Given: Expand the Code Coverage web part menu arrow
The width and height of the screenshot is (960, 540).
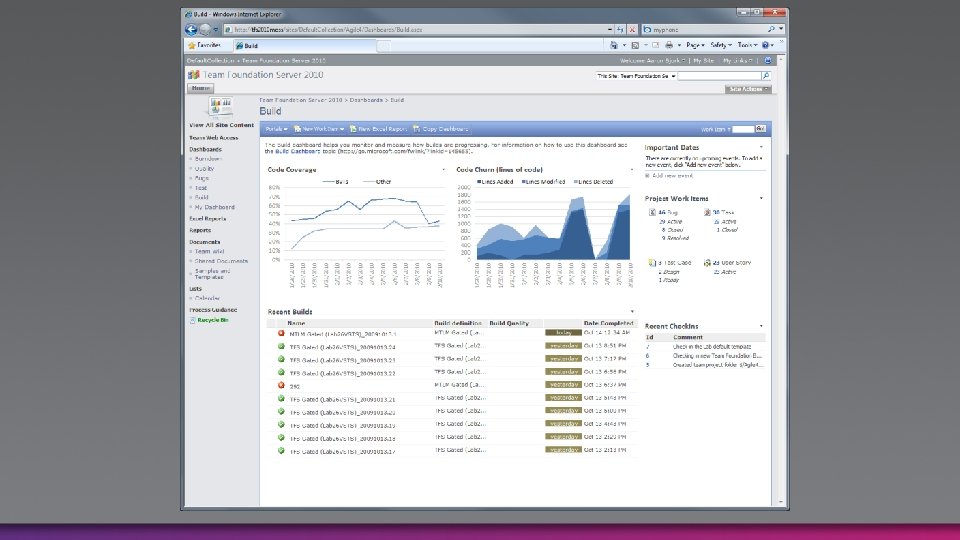Looking at the screenshot, I should 443,170.
